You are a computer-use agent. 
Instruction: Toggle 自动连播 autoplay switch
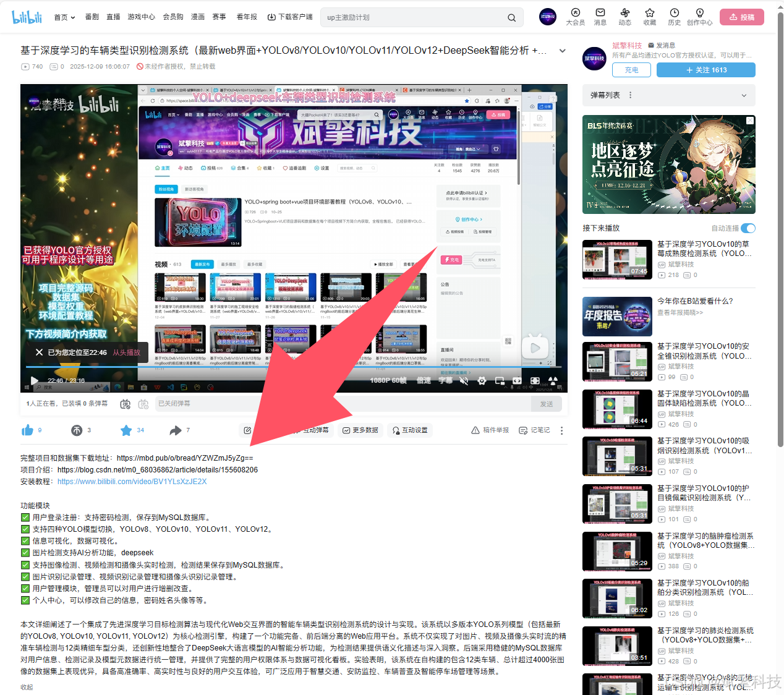click(748, 228)
